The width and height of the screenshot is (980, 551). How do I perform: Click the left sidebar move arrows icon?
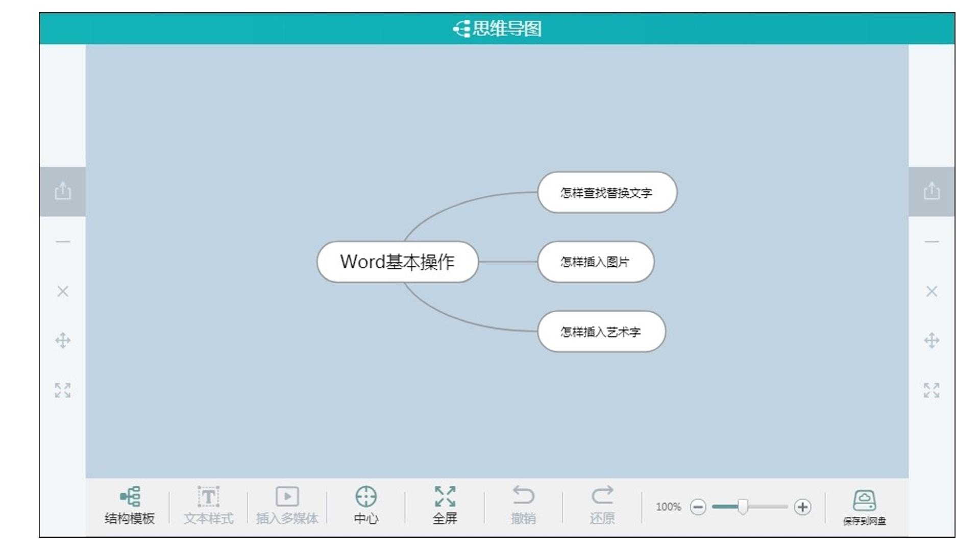coord(63,340)
